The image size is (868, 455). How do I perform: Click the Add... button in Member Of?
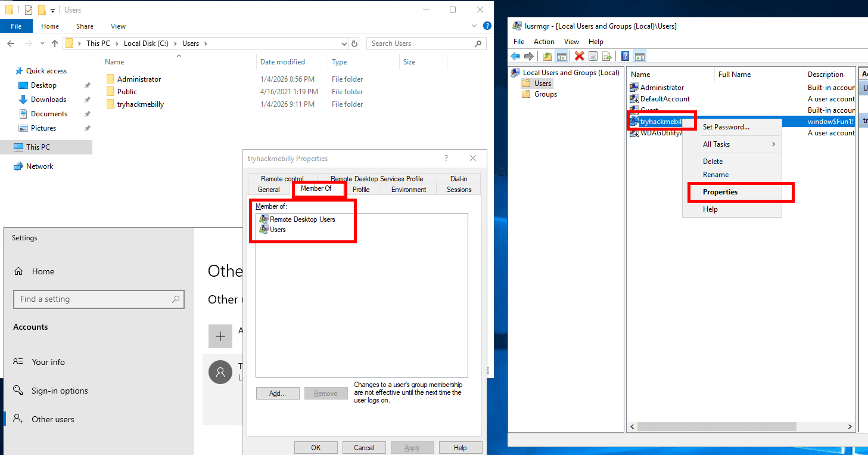278,394
